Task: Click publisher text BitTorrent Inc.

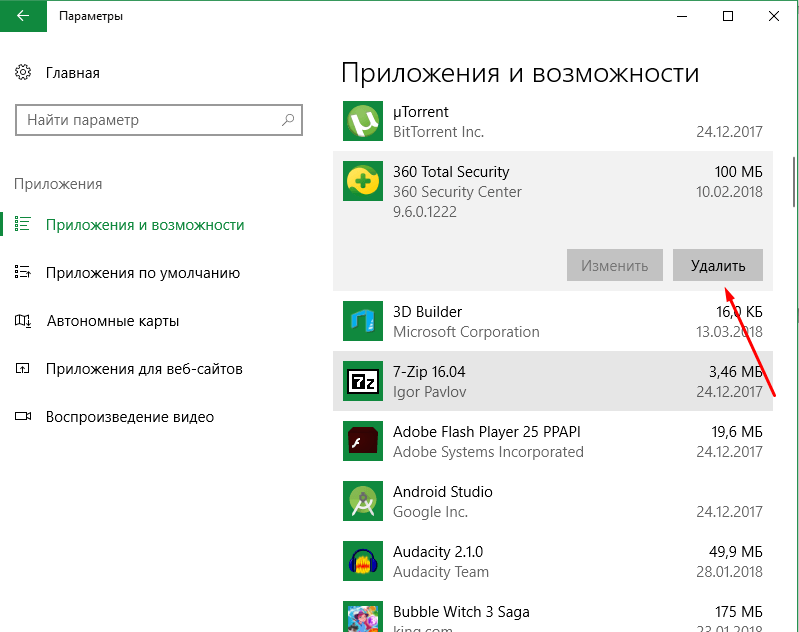Action: click(x=438, y=132)
